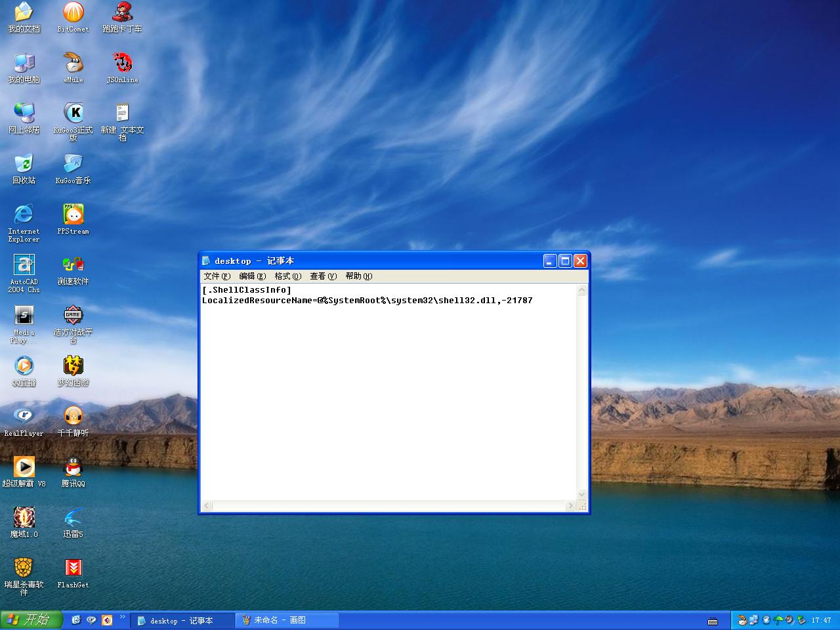Select the 千千静听 desktop icon
Image resolution: width=840 pixels, height=630 pixels.
(x=73, y=421)
